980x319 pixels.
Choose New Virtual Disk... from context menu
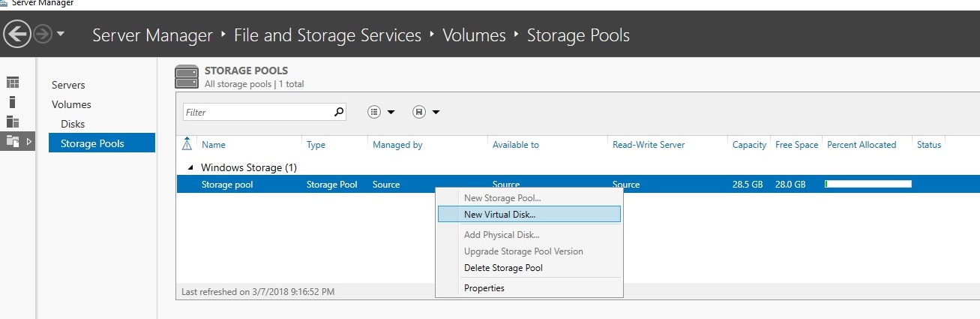coord(529,214)
